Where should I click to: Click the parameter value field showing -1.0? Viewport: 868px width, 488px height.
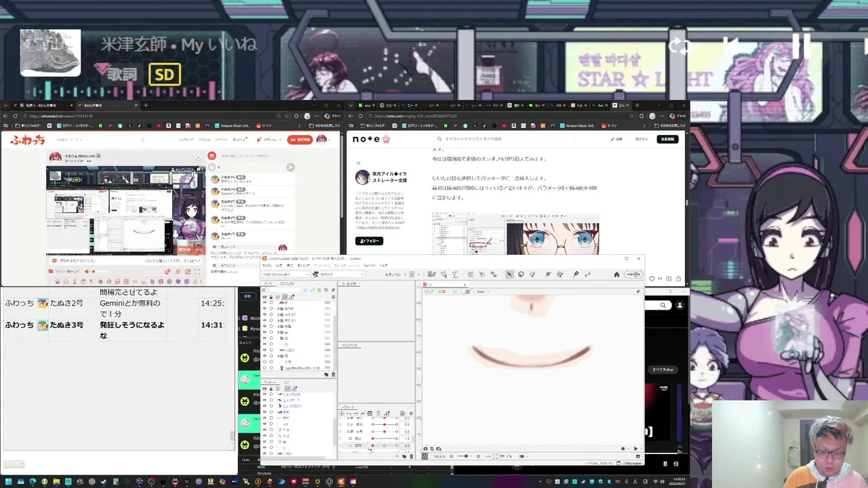tap(406, 439)
